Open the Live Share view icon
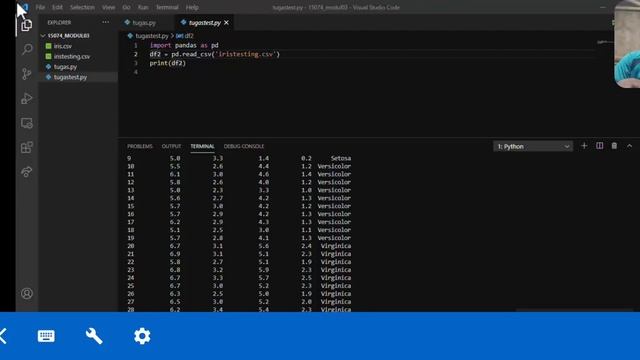Viewport: 640px width, 360px height. click(27, 172)
